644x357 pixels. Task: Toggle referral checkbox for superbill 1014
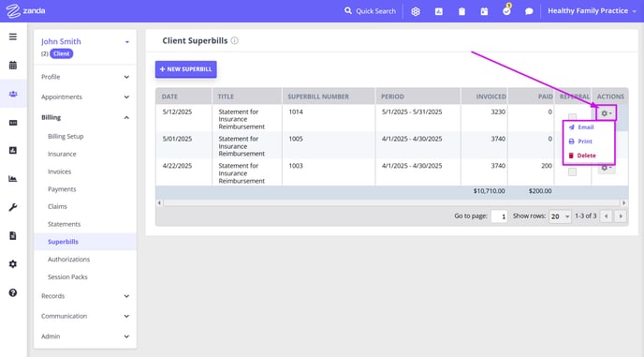572,117
